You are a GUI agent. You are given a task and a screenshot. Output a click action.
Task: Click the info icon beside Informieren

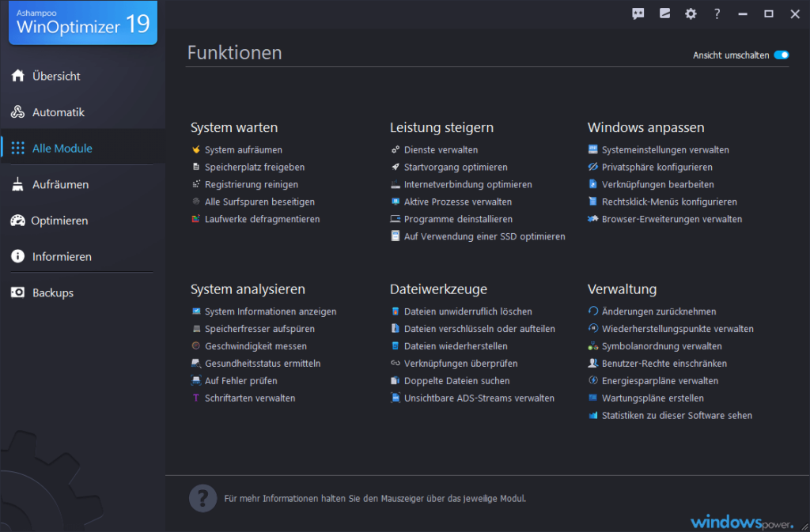[17, 257]
